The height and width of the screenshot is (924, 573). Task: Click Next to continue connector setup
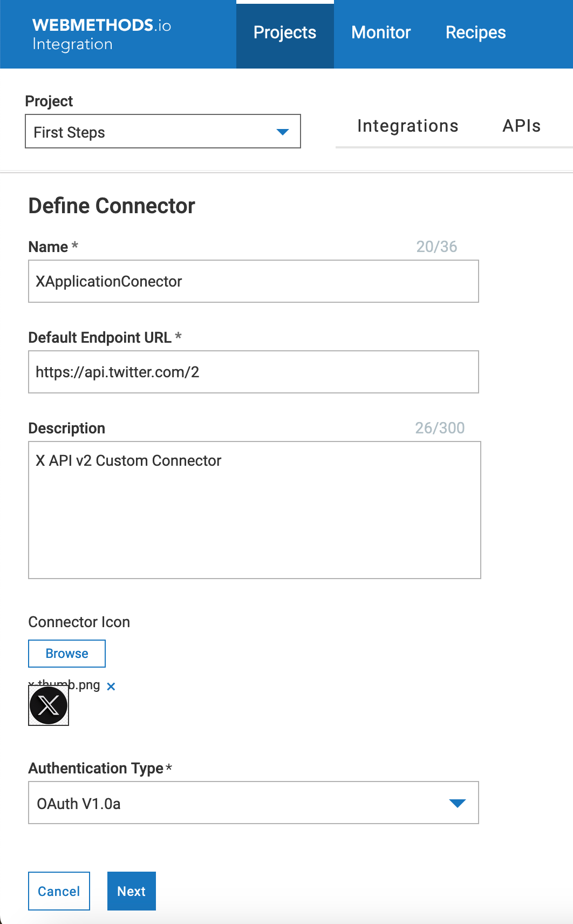(x=132, y=891)
